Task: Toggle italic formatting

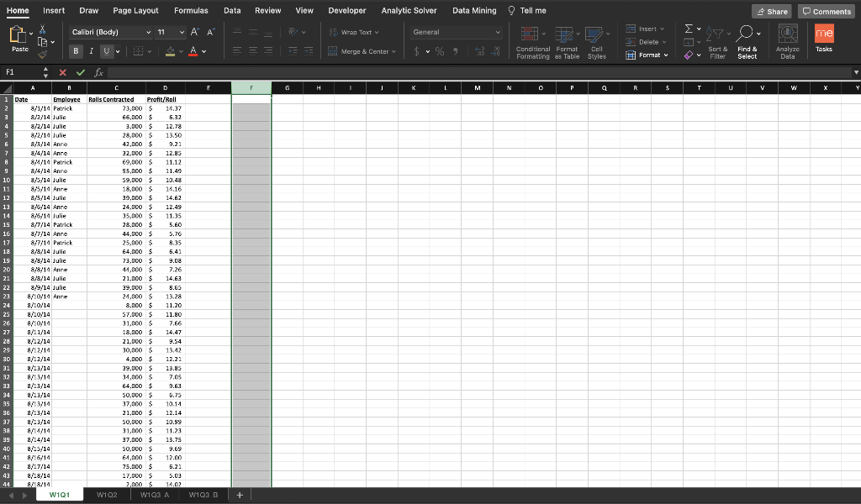Action: (91, 51)
